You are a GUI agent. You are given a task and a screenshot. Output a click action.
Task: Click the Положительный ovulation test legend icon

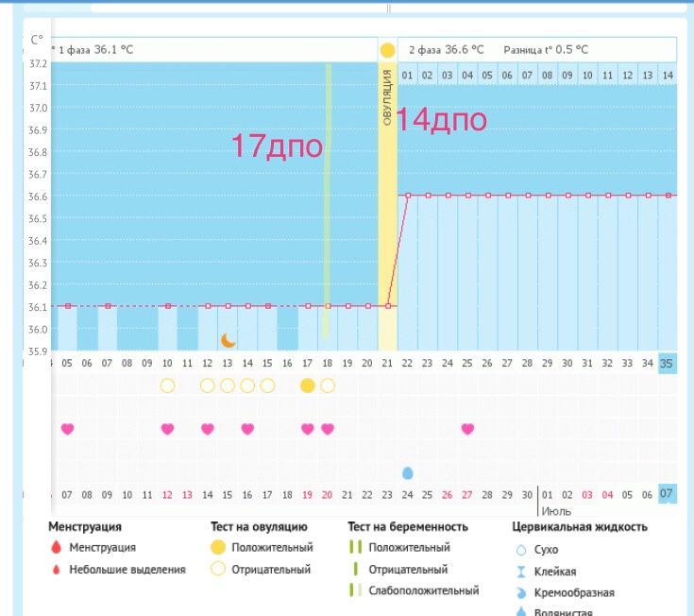pyautogui.click(x=218, y=548)
